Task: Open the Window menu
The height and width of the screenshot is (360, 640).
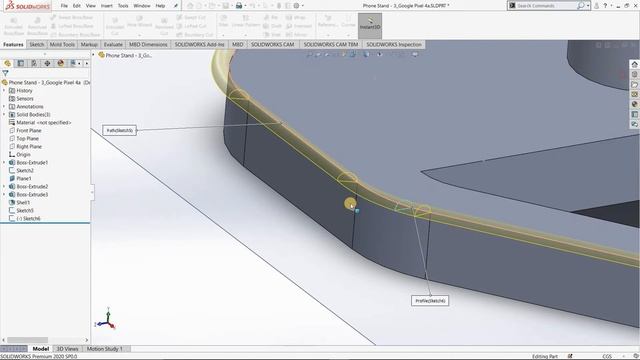Action: tap(142, 6)
